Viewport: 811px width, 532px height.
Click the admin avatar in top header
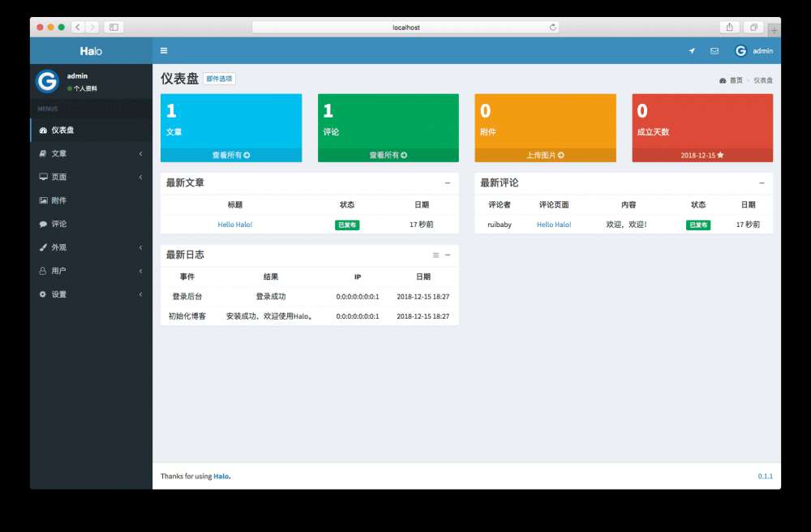pos(740,50)
